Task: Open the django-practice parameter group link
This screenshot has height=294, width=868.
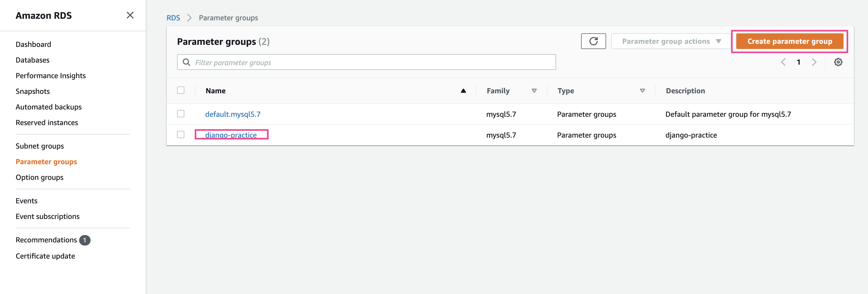Action: 231,135
